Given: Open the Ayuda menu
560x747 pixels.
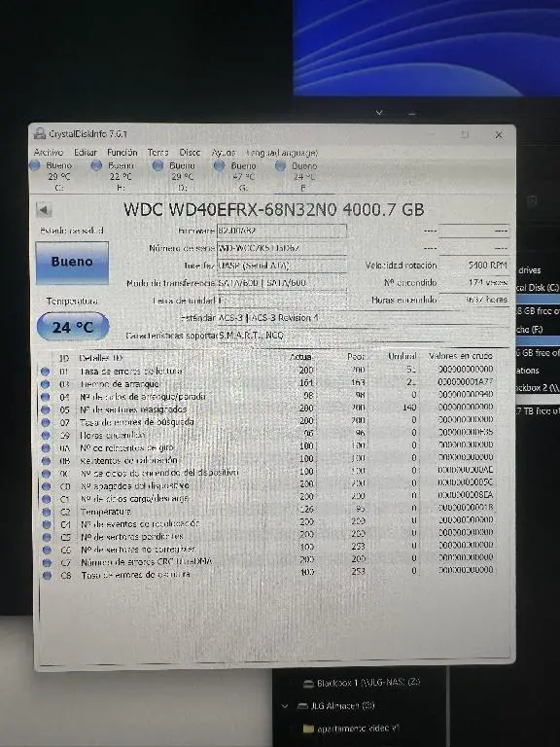Looking at the screenshot, I should [x=224, y=153].
